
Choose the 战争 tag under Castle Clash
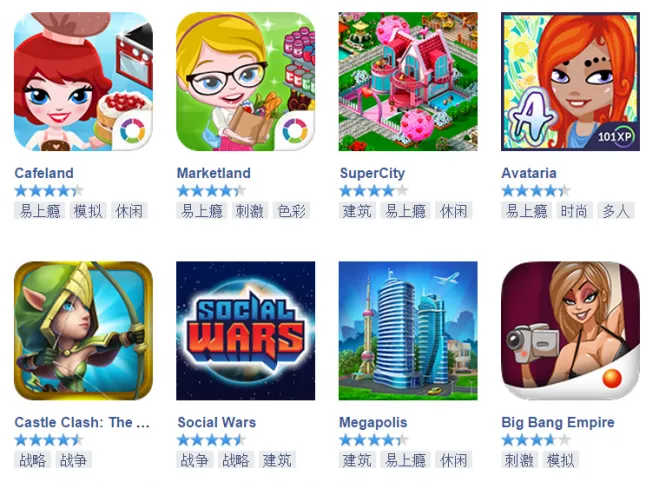pyautogui.click(x=73, y=460)
